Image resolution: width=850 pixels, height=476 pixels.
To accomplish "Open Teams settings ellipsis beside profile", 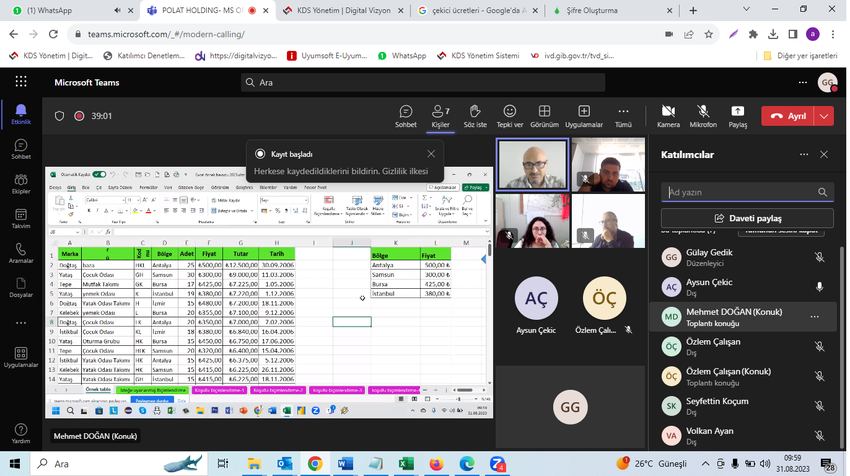I will [803, 82].
